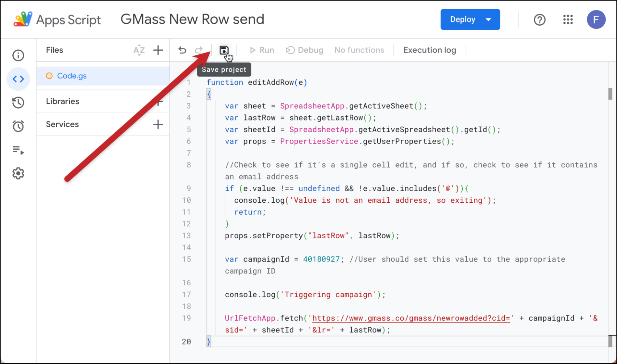Open Project History clock icon

[18, 103]
